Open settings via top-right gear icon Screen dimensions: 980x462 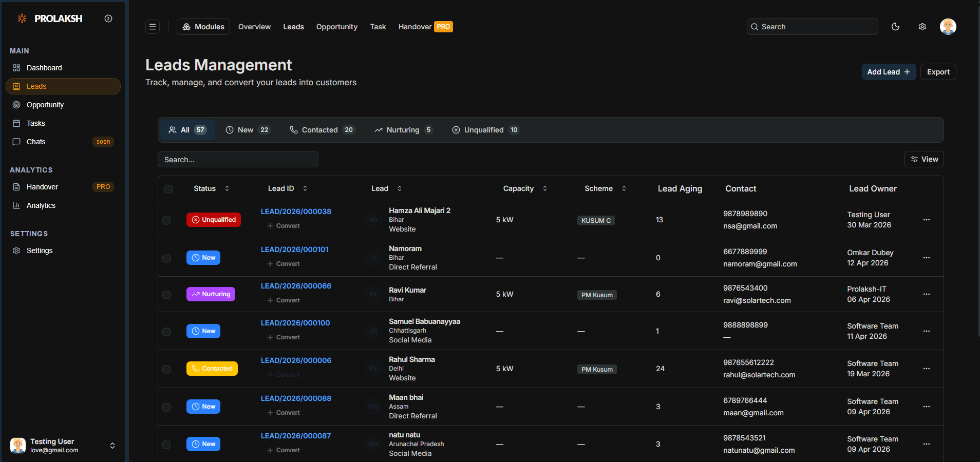click(922, 27)
